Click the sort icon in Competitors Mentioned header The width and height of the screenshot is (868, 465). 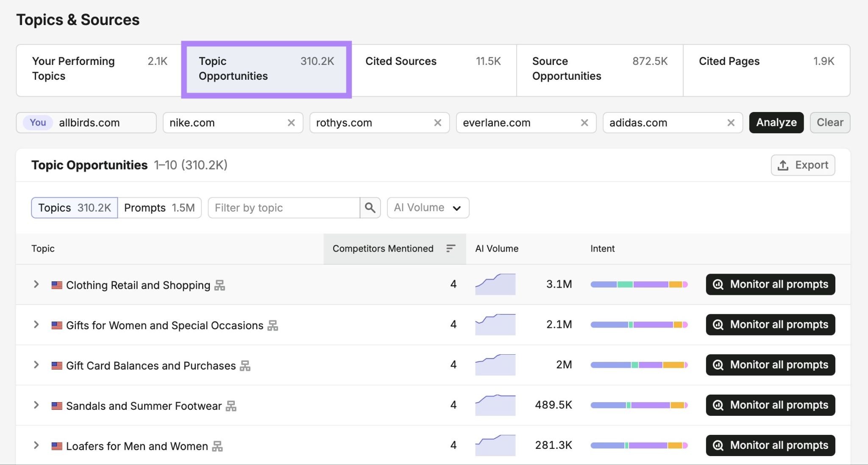tap(451, 249)
